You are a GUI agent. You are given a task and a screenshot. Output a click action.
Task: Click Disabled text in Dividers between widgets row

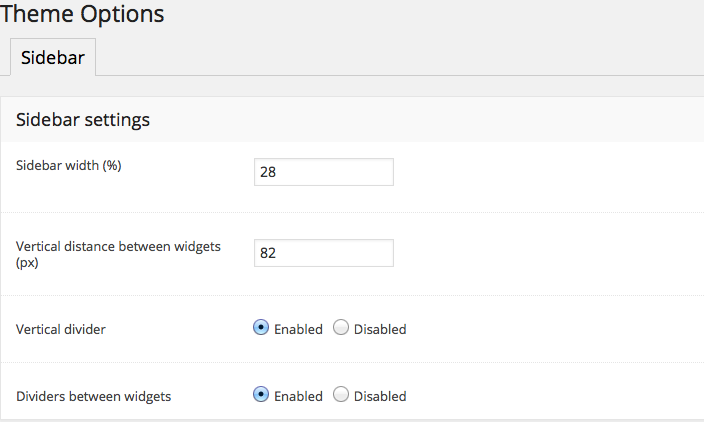click(380, 396)
